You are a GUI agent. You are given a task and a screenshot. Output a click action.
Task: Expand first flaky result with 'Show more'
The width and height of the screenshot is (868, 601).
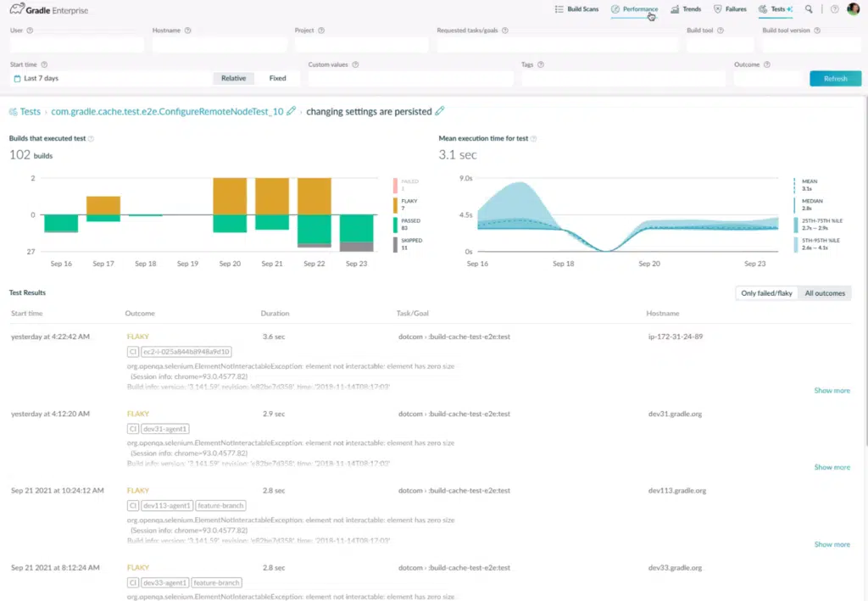point(832,391)
